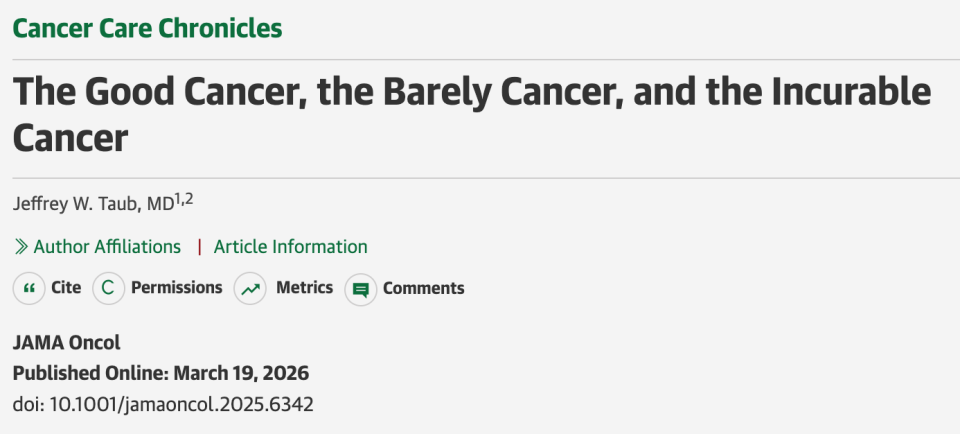Click the green Comments speech-bubble icon
Screen dimensions: 960x434
point(360,290)
